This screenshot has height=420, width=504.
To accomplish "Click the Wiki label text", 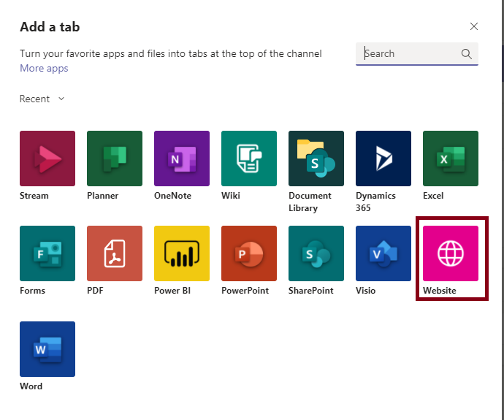I will tap(231, 195).
